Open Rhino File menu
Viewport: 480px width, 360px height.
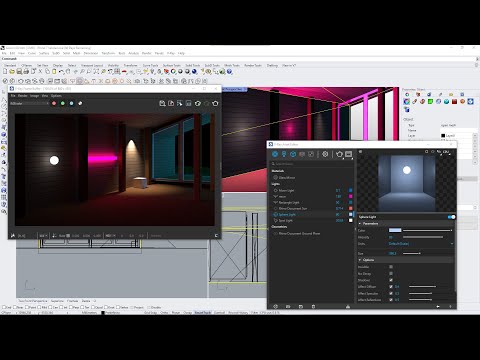pos(4,53)
